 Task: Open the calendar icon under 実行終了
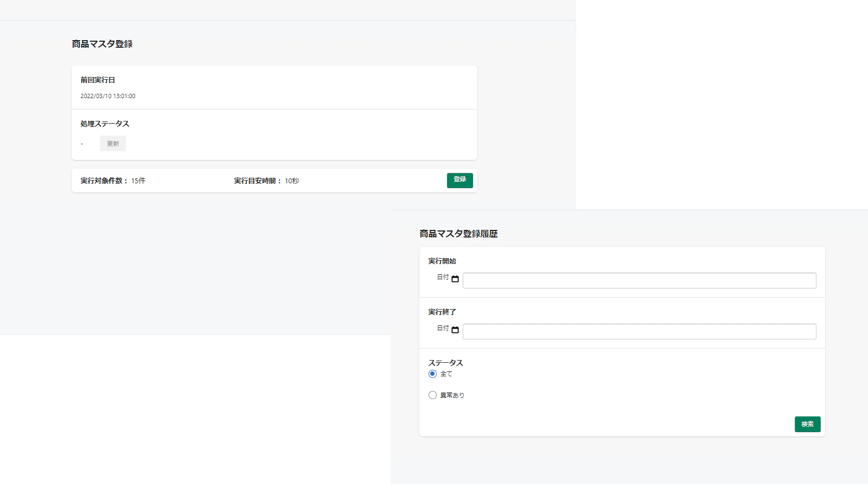(x=455, y=330)
